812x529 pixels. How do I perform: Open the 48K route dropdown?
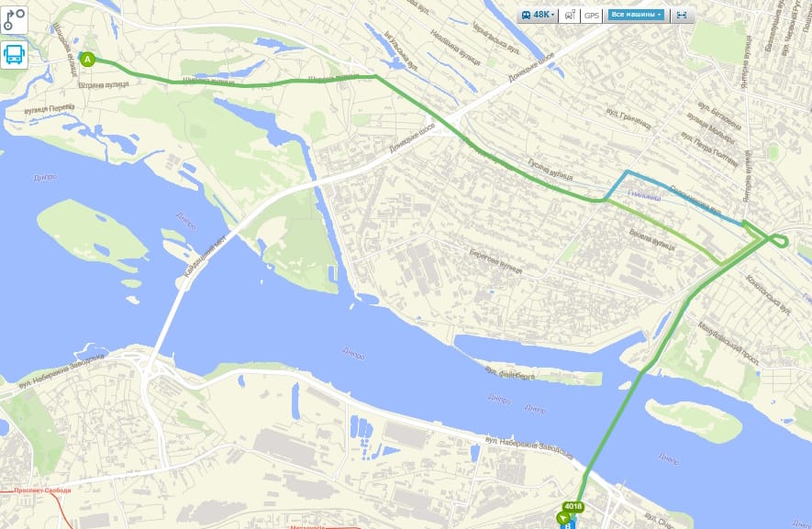[538, 15]
